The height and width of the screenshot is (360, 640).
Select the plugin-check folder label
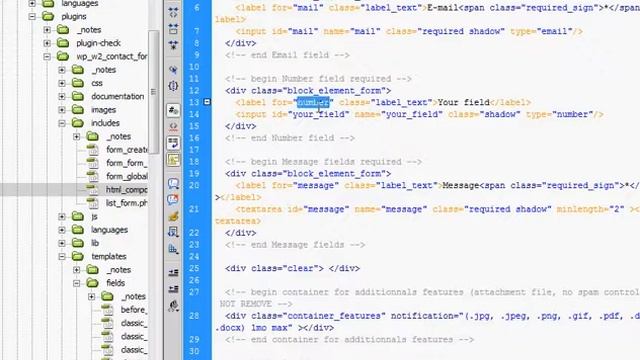pos(98,43)
